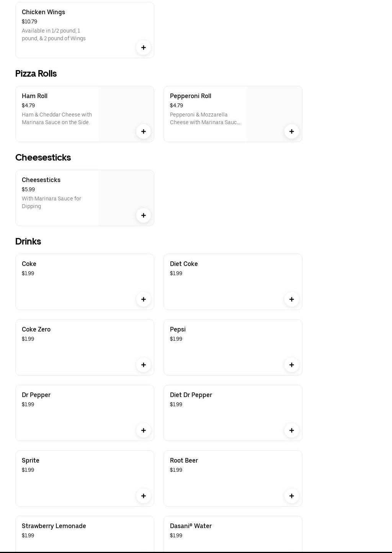The width and height of the screenshot is (392, 553).
Task: Open Chicken Wings item description
Action: pyautogui.click(x=54, y=34)
